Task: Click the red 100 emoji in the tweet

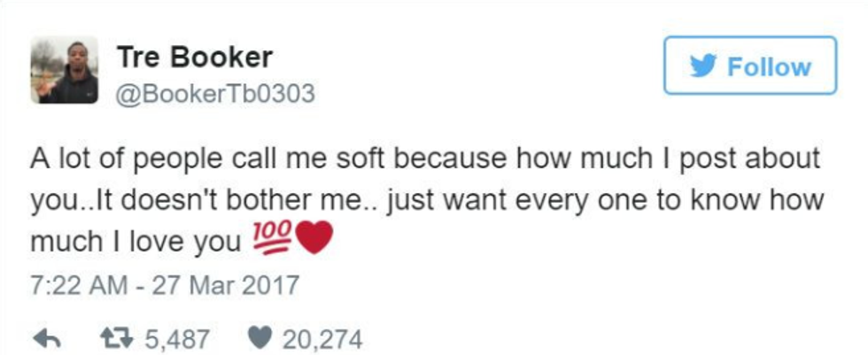Action: [268, 239]
